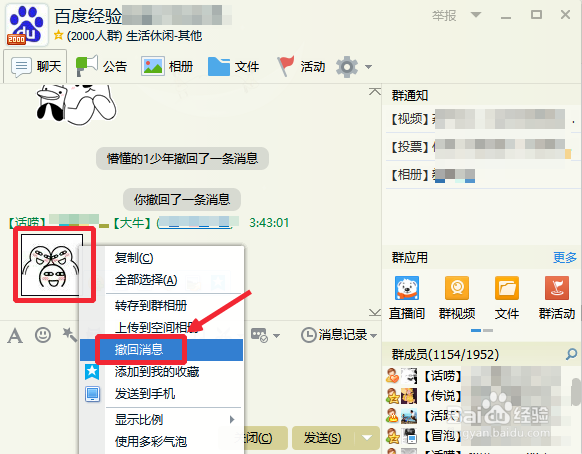Click 更多 for more group apps
582x454 pixels.
click(565, 257)
